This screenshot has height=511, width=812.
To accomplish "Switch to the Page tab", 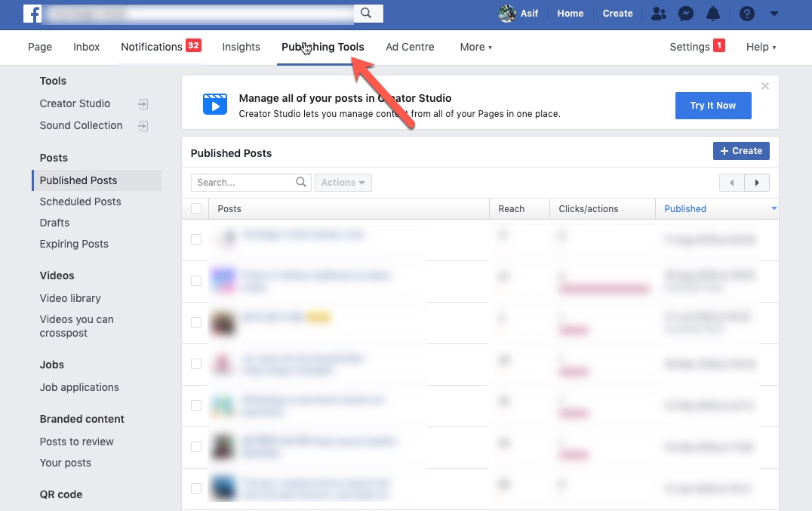I will [x=40, y=47].
